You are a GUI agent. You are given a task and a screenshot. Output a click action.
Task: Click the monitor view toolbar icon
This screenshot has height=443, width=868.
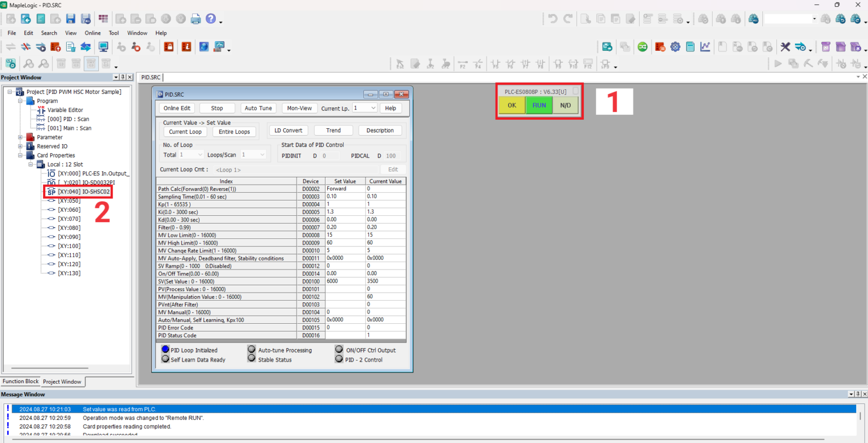(x=103, y=47)
